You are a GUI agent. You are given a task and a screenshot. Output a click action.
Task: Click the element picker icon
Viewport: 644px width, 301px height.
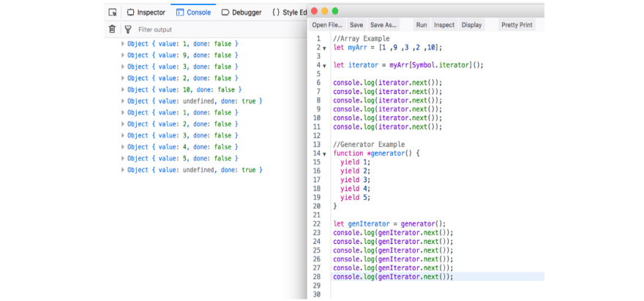[x=112, y=12]
